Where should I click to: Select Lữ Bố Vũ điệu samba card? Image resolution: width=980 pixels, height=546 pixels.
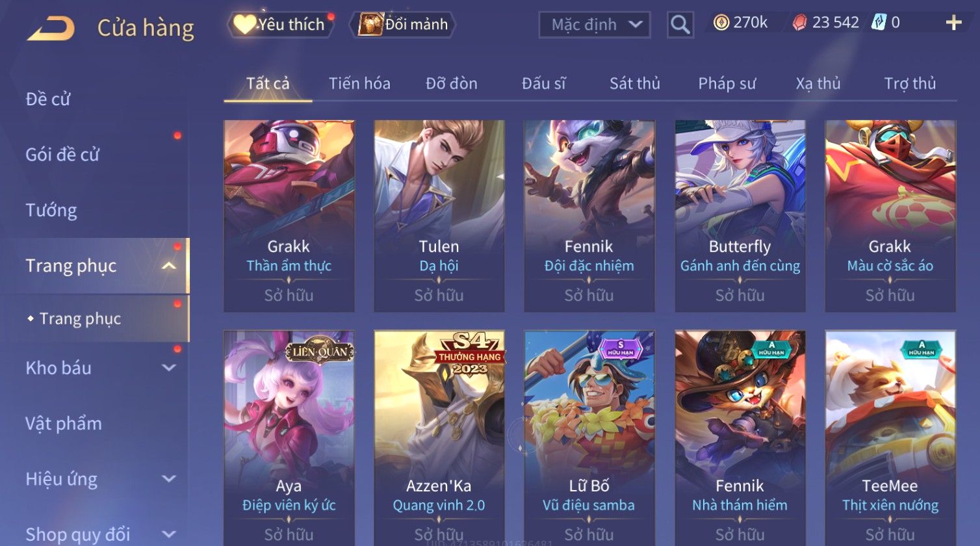click(x=589, y=438)
